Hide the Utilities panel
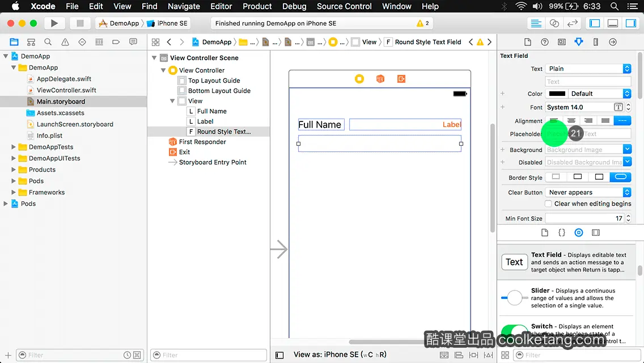The image size is (644, 363). (x=631, y=23)
